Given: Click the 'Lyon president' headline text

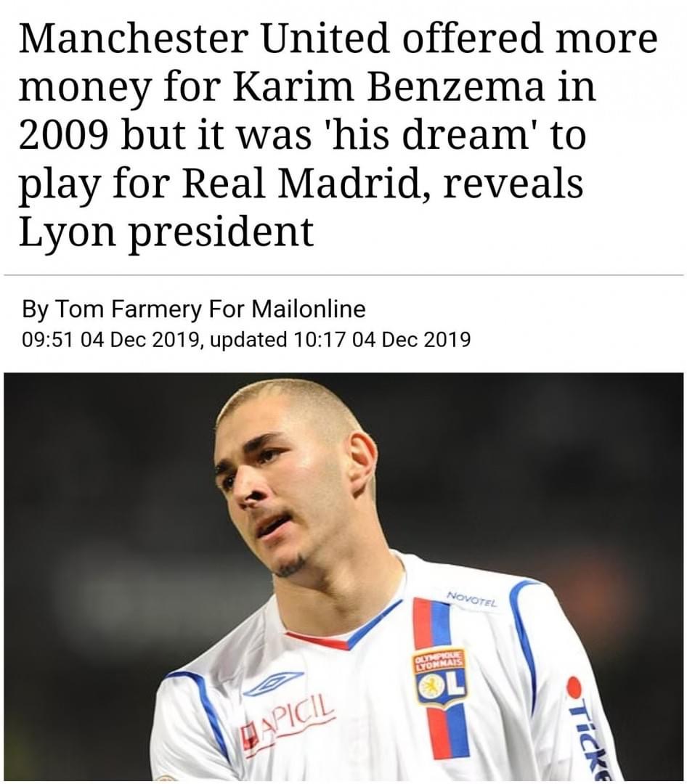Looking at the screenshot, I should [166, 232].
